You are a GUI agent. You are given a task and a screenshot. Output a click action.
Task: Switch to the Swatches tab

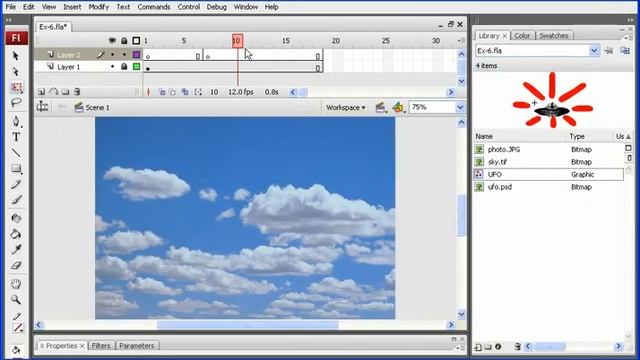(554, 36)
